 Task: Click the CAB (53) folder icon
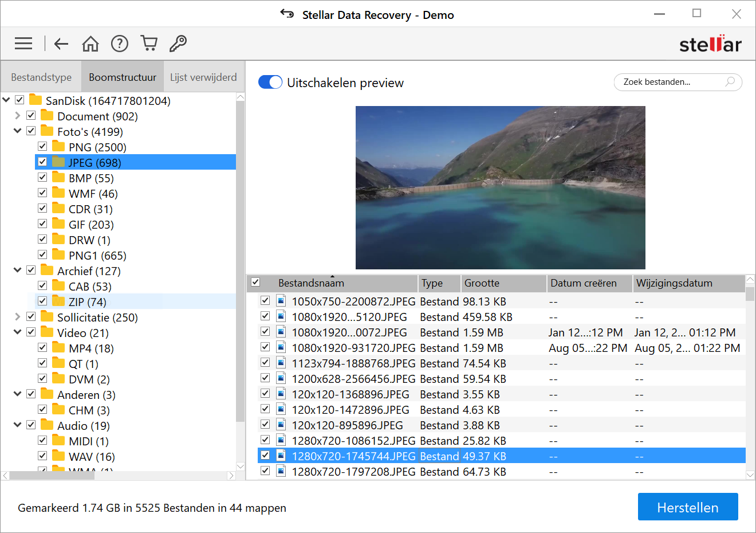coord(58,285)
